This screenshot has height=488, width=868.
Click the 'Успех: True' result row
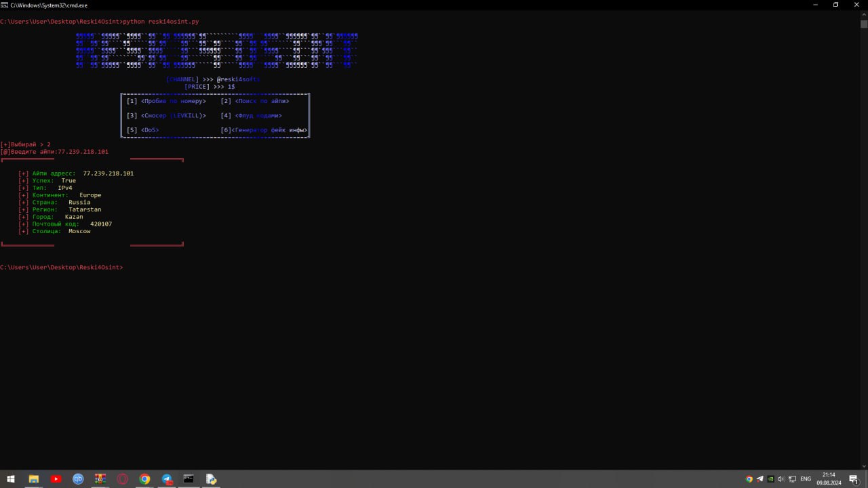[x=47, y=181]
